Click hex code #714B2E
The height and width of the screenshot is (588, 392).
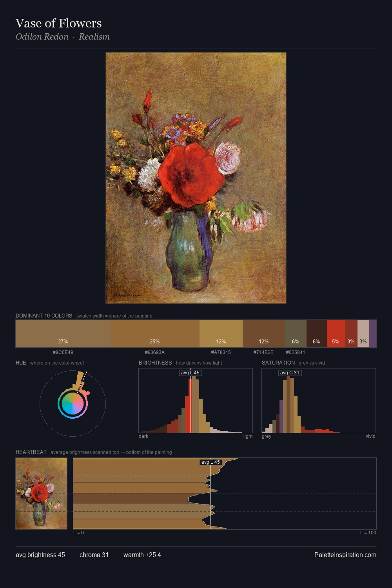(x=264, y=352)
